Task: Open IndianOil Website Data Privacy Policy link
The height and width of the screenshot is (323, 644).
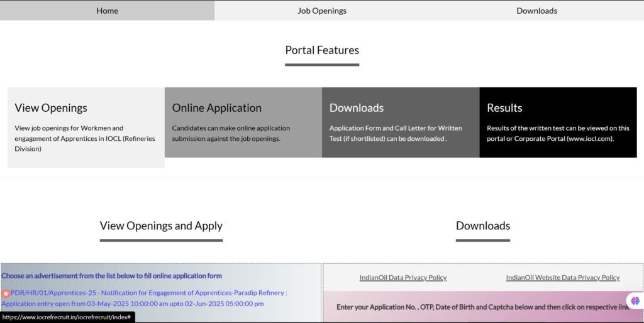Action: (x=562, y=278)
